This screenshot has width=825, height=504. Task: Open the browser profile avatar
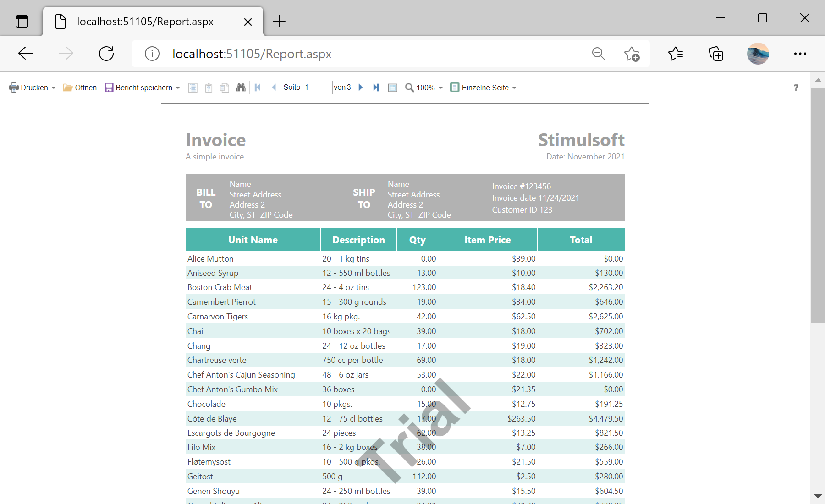point(758,54)
